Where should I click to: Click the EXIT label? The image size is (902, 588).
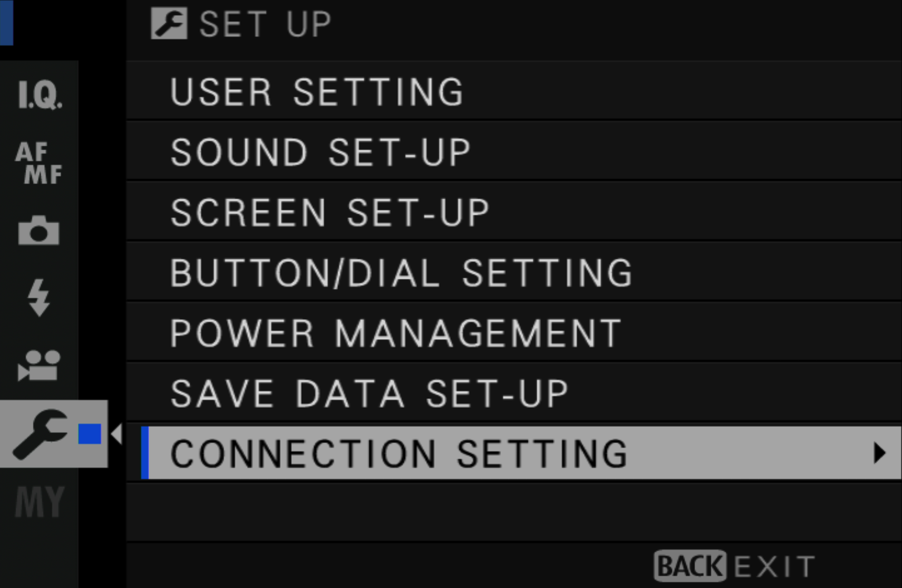pos(774,567)
